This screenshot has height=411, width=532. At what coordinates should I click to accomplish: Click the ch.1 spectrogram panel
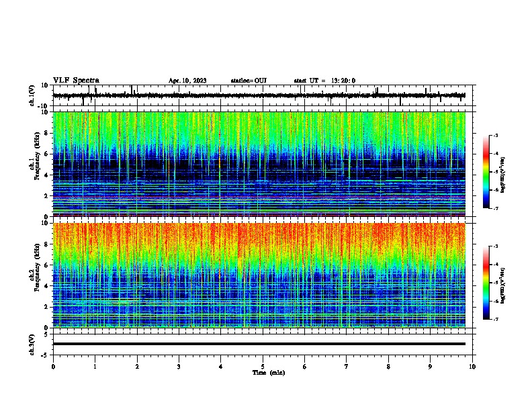[x=259, y=164]
